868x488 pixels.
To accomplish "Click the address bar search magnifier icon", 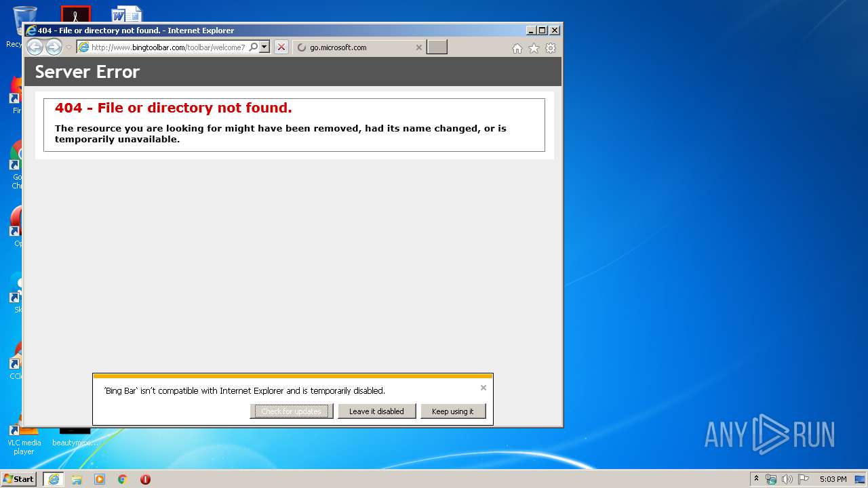I will click(x=254, y=47).
